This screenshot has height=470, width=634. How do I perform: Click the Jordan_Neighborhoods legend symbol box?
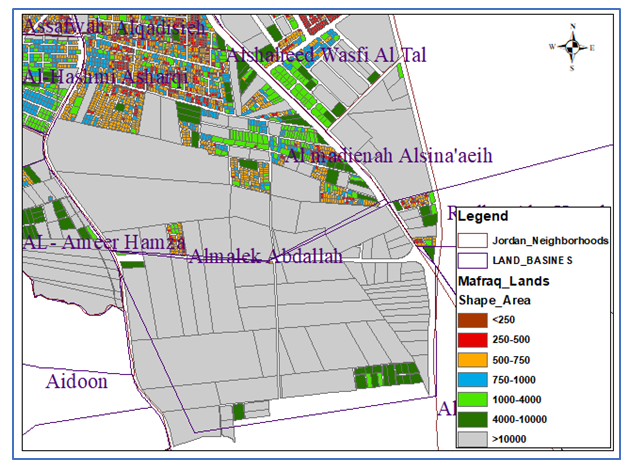click(x=472, y=240)
